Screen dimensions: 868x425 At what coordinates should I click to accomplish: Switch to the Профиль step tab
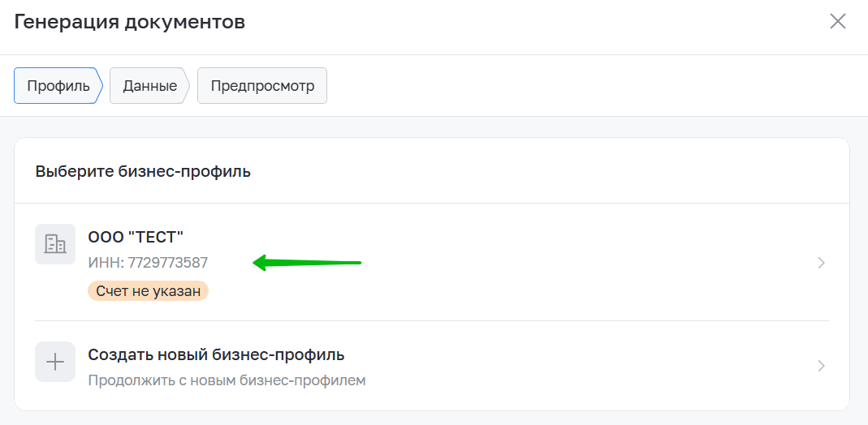click(x=58, y=86)
